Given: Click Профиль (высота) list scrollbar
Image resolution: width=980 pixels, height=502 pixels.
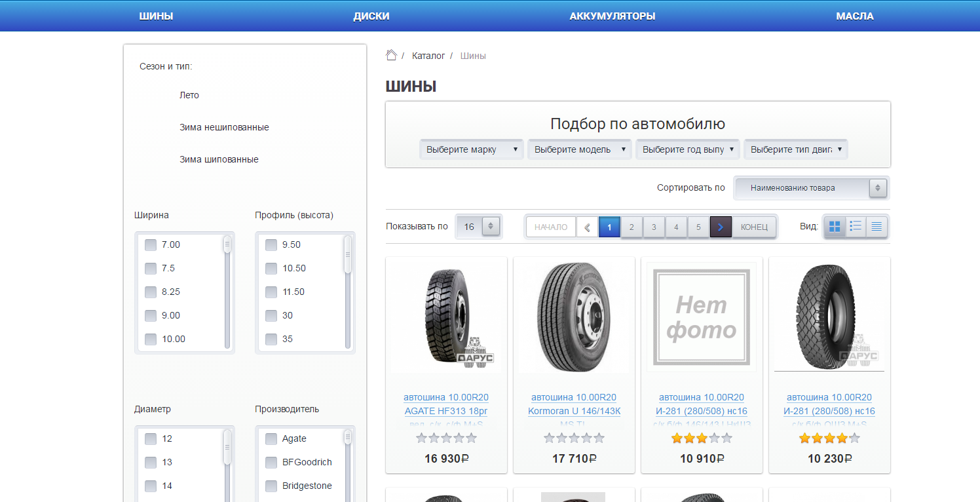Looking at the screenshot, I should pyautogui.click(x=348, y=292).
